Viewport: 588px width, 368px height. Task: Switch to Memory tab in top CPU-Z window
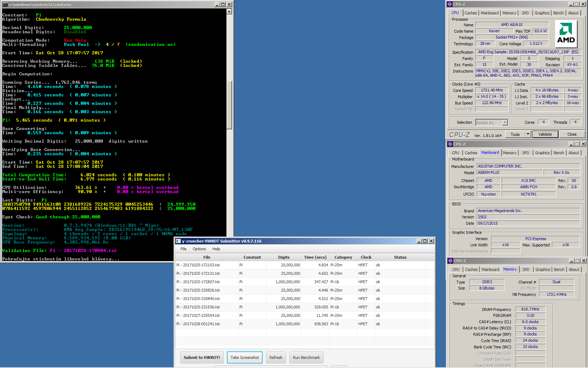(509, 13)
